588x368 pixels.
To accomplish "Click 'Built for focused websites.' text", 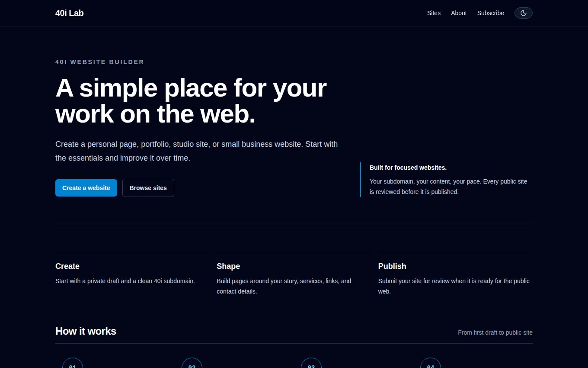I will click(408, 168).
